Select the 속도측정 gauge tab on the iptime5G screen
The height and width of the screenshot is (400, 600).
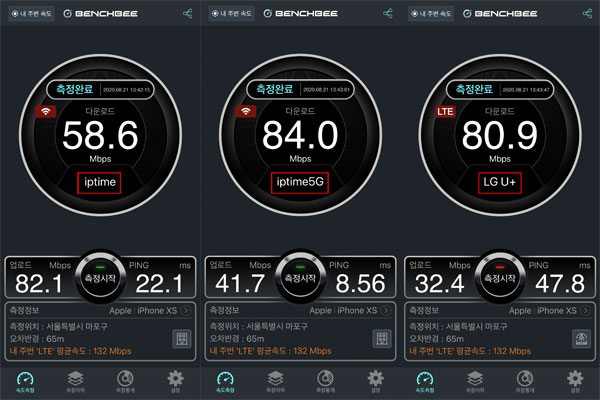click(x=225, y=382)
